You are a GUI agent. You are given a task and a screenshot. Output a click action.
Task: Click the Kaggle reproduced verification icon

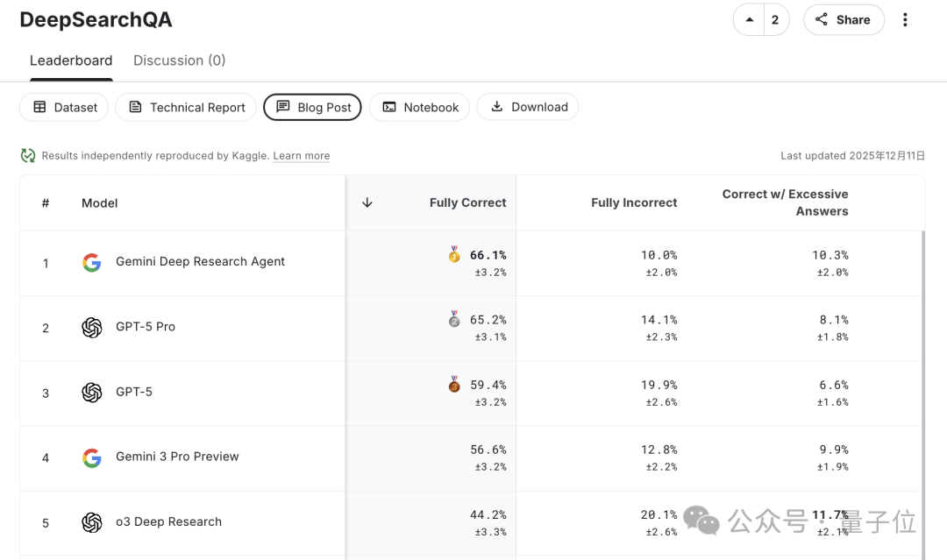coord(28,156)
